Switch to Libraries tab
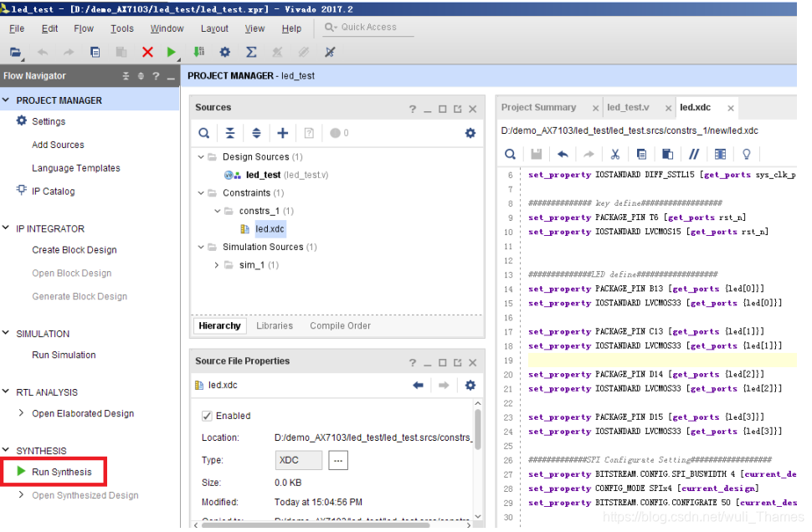This screenshot has width=812, height=532. [x=275, y=325]
